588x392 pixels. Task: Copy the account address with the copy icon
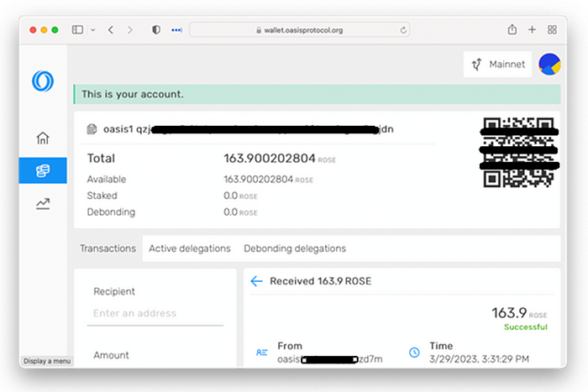(x=92, y=129)
